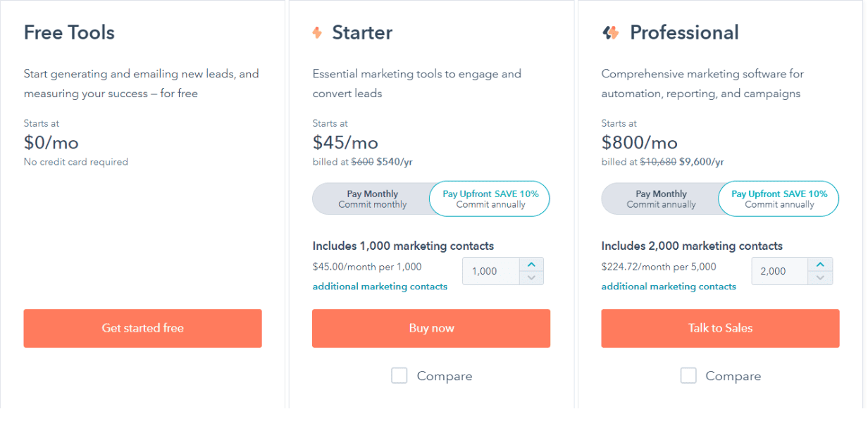Select Pay Upfront SAVE 10% for Professional
This screenshot has height=421, width=868.
[779, 199]
